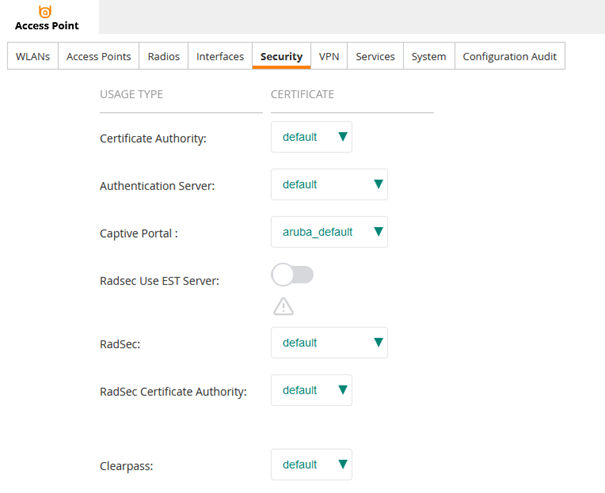Click the CERTIFICATE column header
The height and width of the screenshot is (493, 605).
click(302, 95)
